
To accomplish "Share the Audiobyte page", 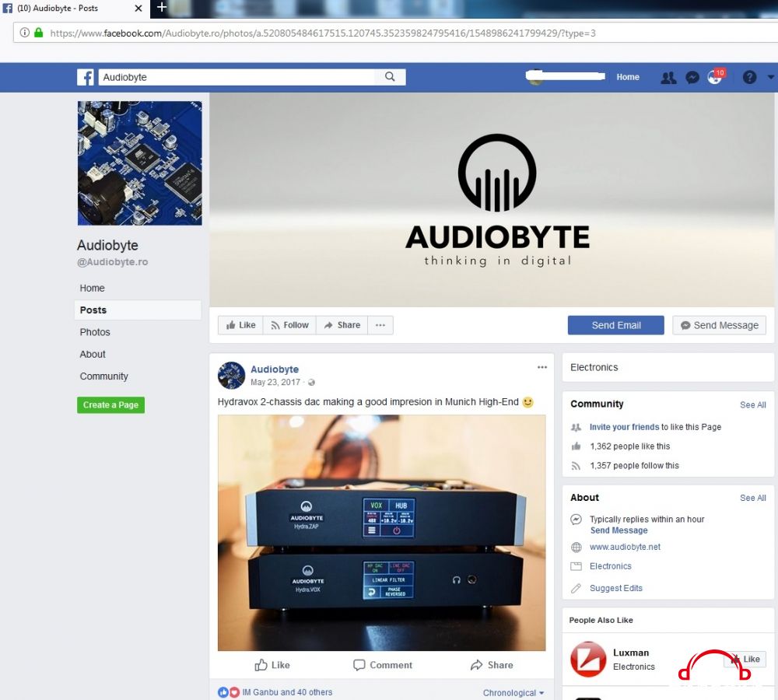I will (342, 325).
